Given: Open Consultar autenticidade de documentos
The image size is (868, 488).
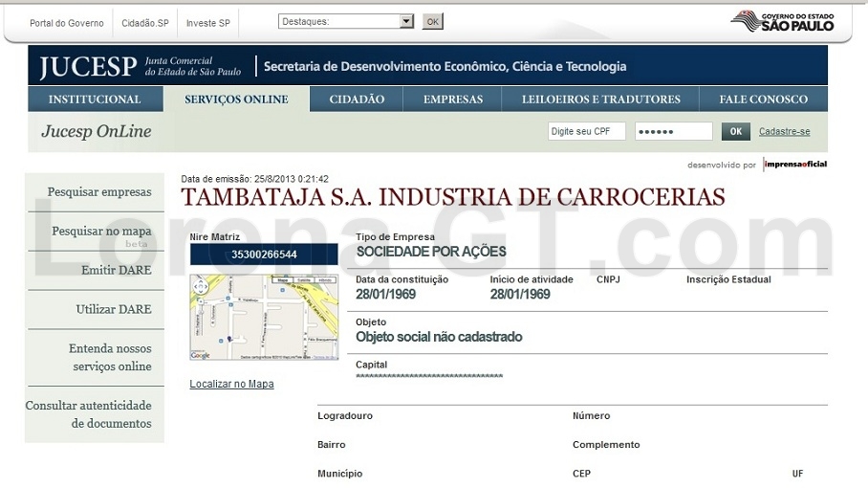Looking at the screenshot, I should [x=89, y=414].
